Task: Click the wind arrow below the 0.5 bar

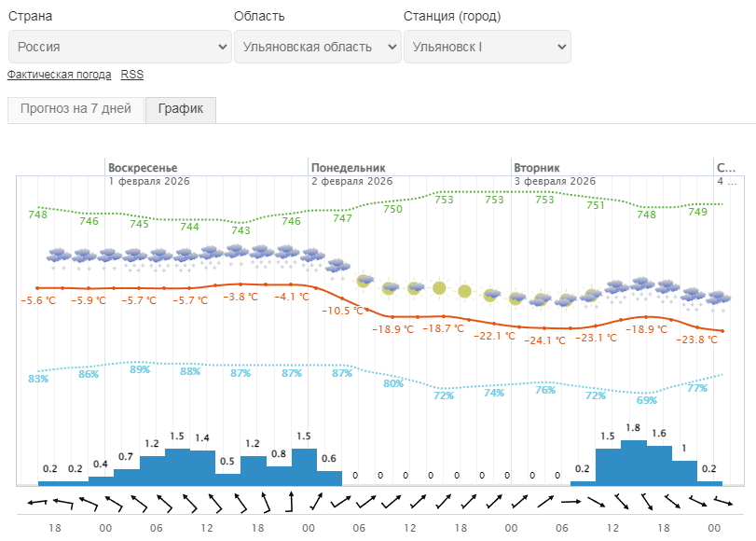Action: pos(227,503)
